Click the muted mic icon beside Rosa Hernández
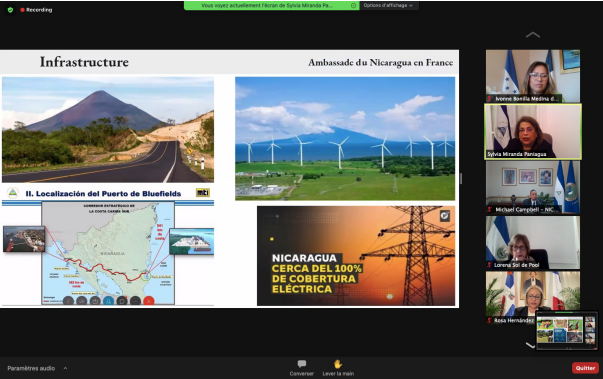603x379 pixels. pos(490,320)
